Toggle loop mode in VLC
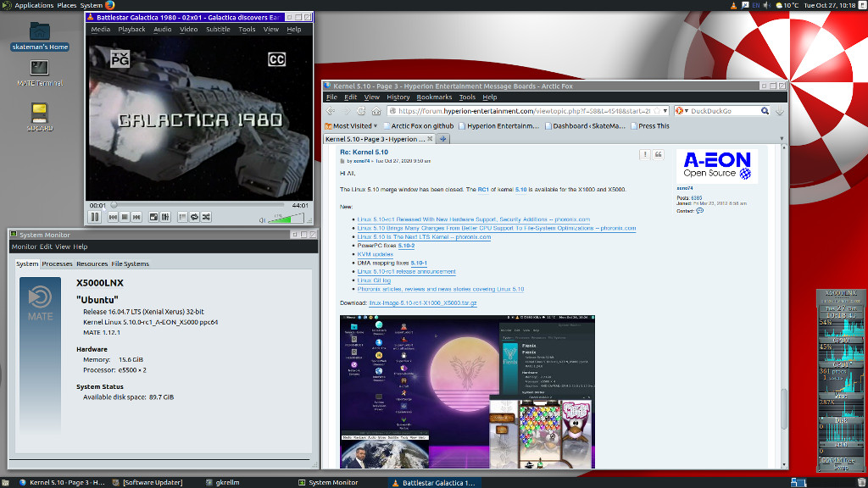 coord(194,218)
